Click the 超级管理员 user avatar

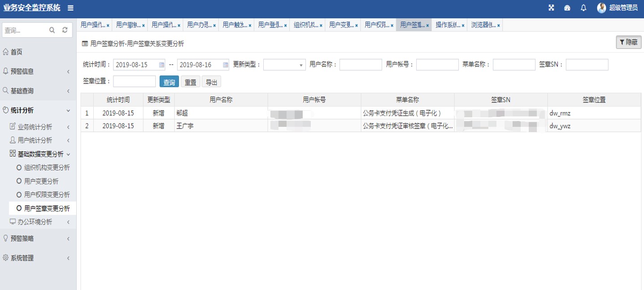point(601,8)
